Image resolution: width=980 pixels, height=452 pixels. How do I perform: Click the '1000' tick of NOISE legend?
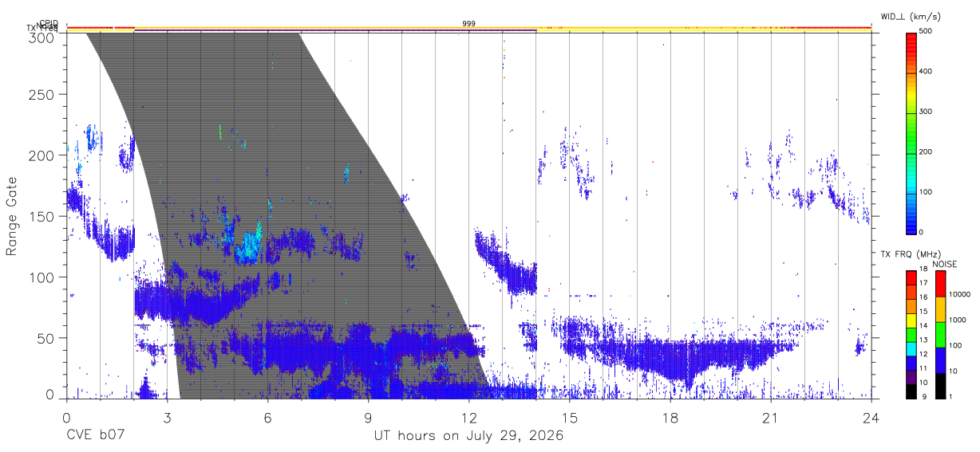958,320
